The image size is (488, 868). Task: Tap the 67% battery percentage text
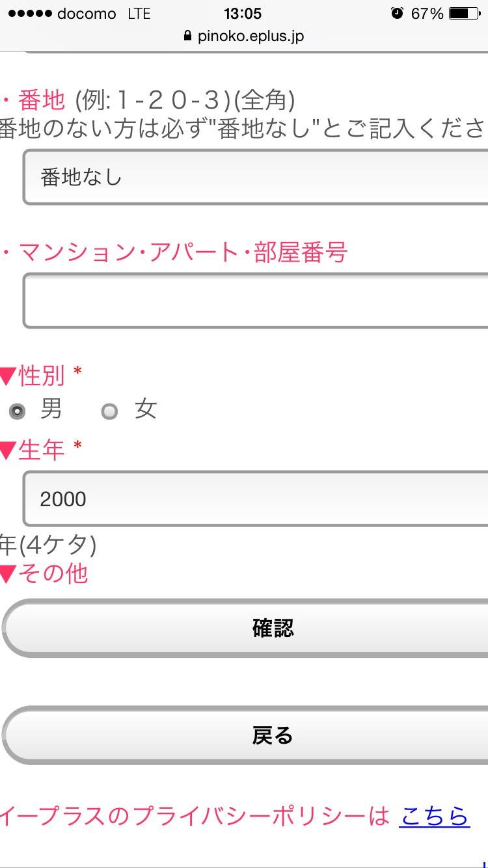point(427,14)
